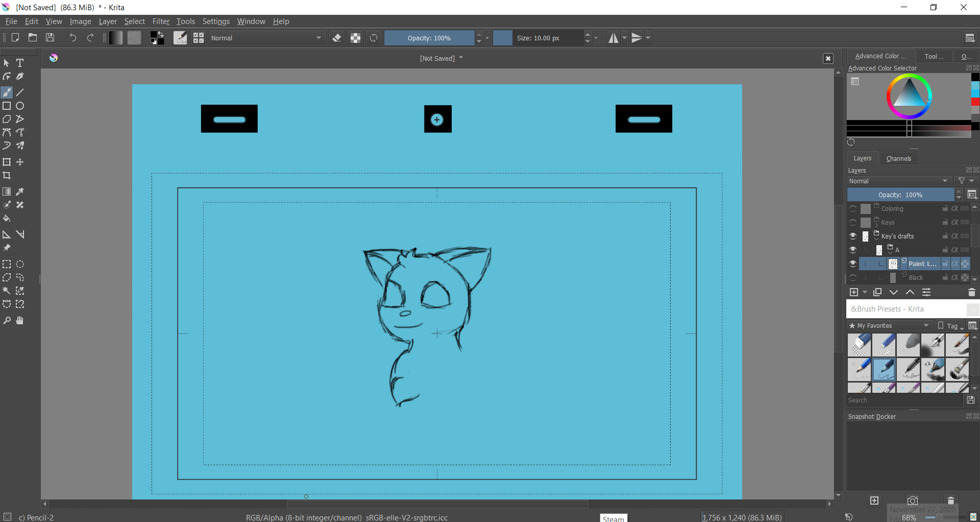Open the layer blend mode Normal dropdown

899,181
